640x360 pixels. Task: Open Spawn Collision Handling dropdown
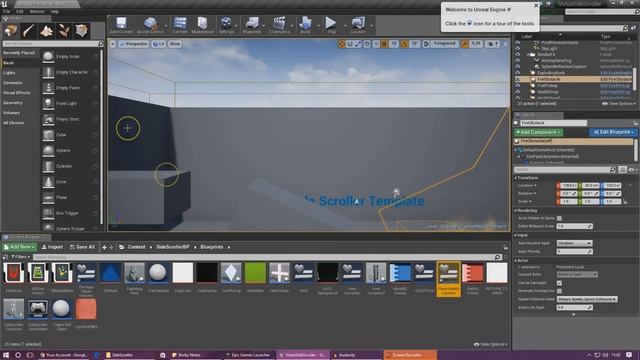pyautogui.click(x=587, y=299)
